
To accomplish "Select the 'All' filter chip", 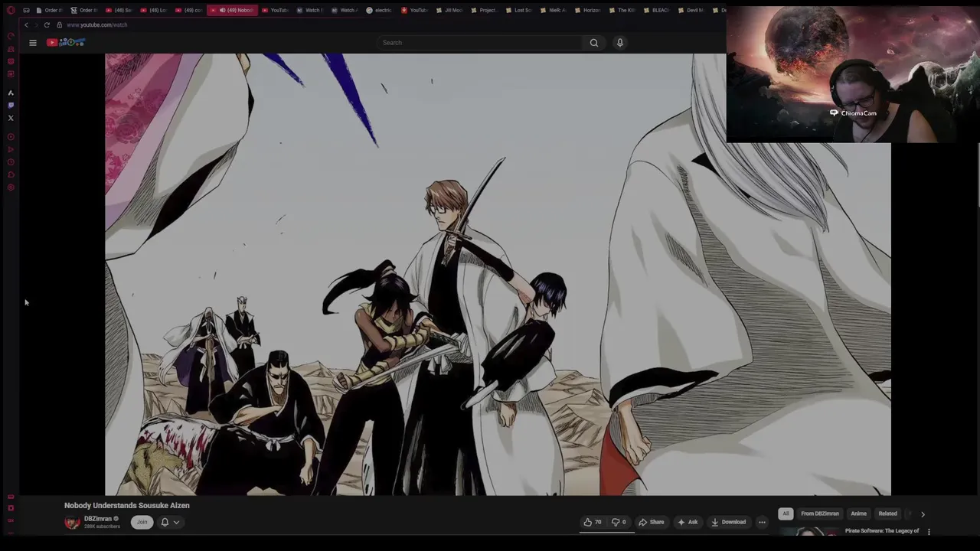I will click(786, 514).
